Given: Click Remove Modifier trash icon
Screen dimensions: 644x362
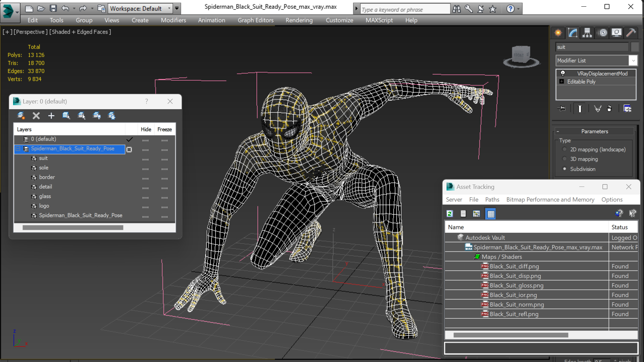Looking at the screenshot, I should [x=609, y=108].
